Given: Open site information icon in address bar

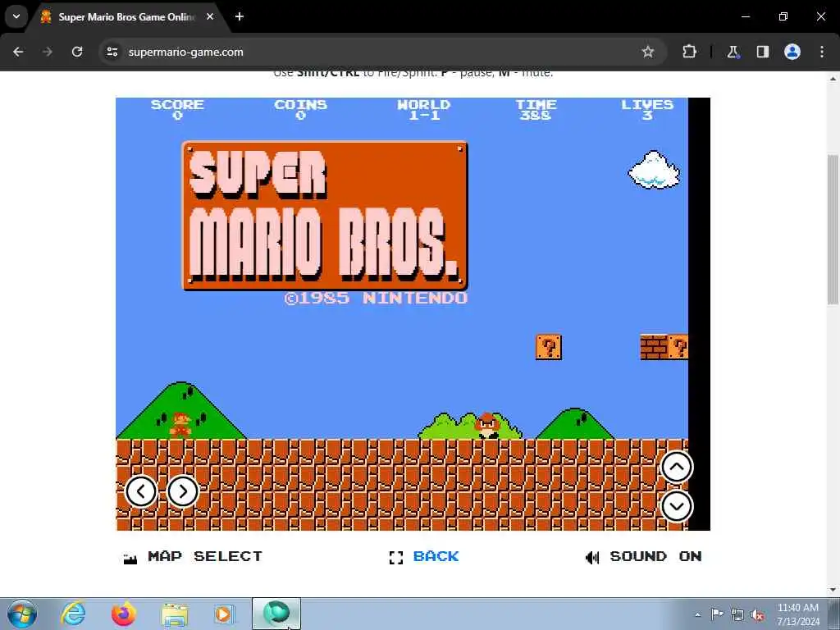Looking at the screenshot, I should [112, 52].
